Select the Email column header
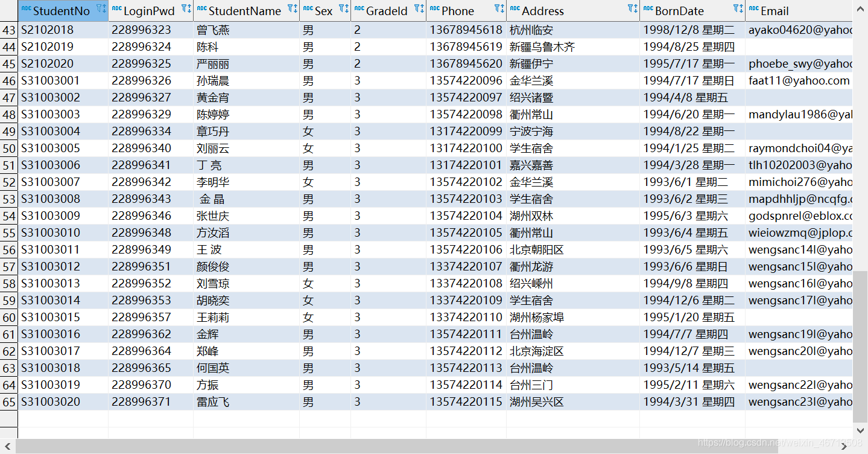This screenshot has width=868, height=454. (799, 11)
